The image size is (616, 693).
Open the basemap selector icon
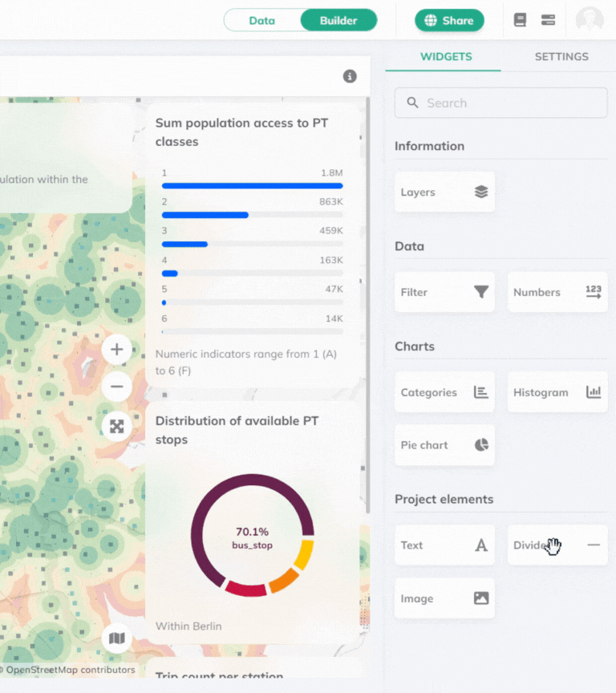point(117,638)
